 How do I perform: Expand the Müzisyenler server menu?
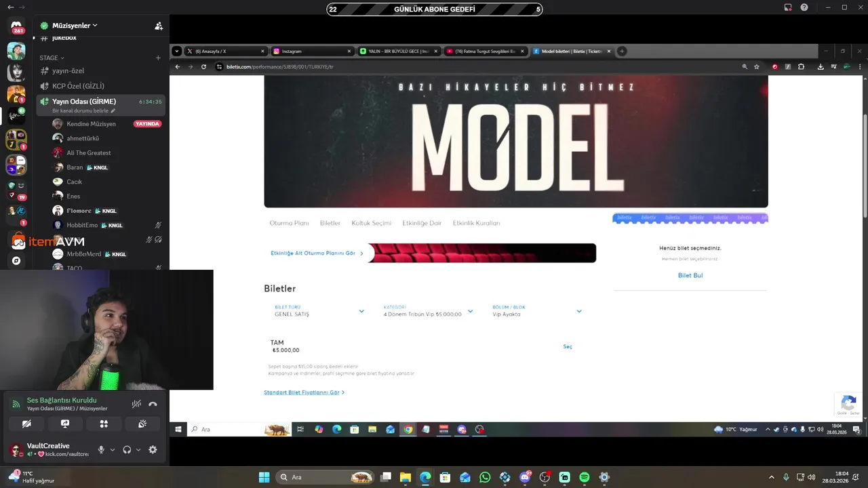point(68,26)
